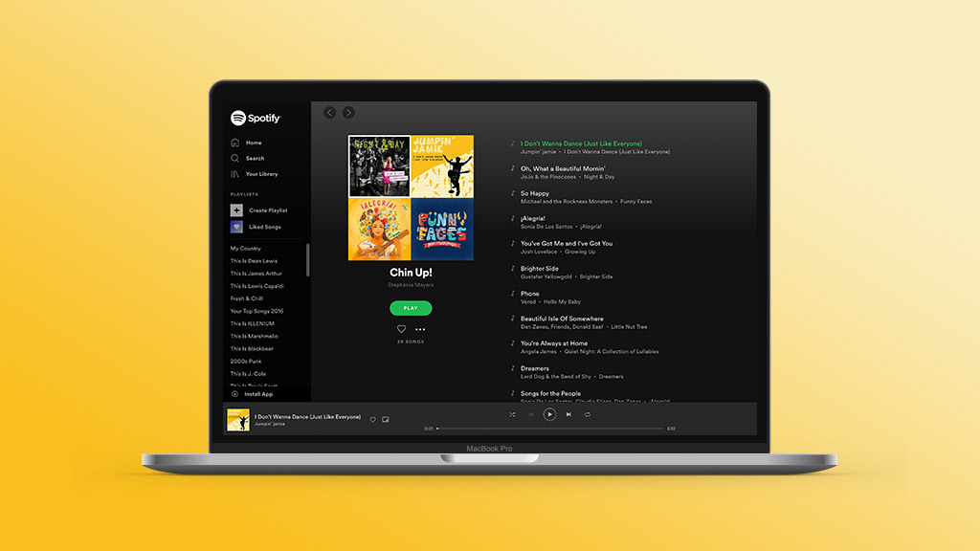The width and height of the screenshot is (980, 551).
Task: Click the sidebar playlist scrollbar
Action: coord(307,260)
